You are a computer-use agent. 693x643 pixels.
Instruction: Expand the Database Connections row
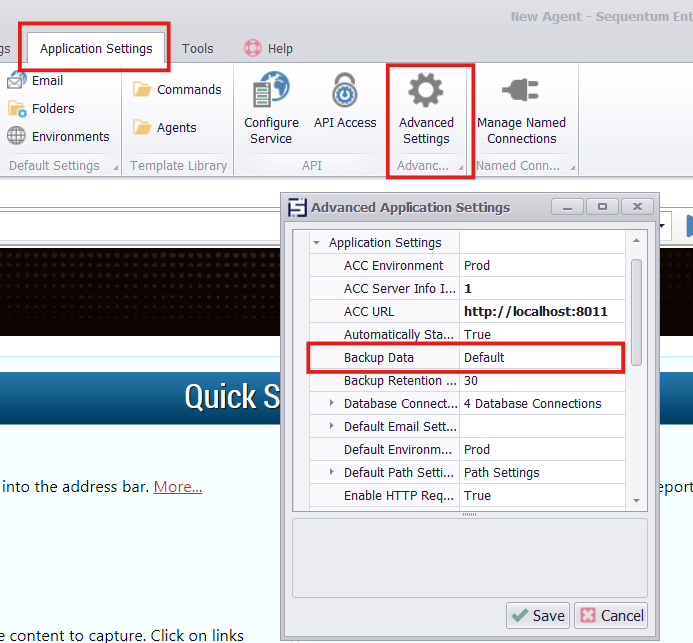[x=333, y=404]
